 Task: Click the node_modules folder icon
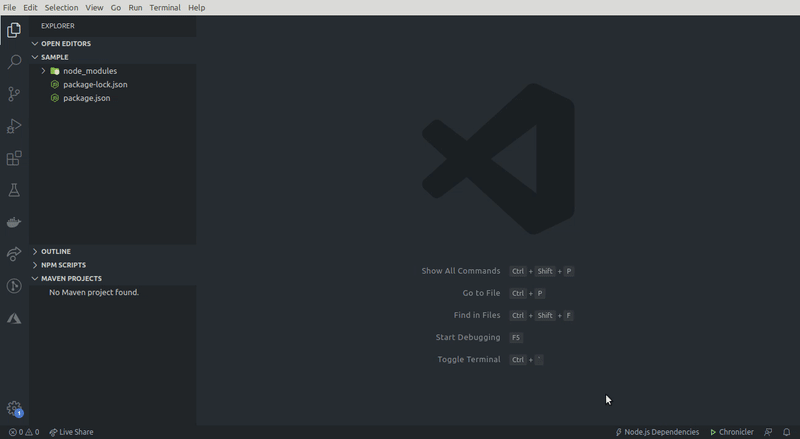click(55, 71)
